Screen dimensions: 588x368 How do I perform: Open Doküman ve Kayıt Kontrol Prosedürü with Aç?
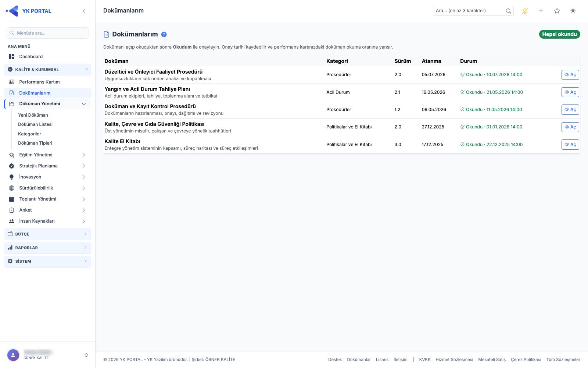570,110
